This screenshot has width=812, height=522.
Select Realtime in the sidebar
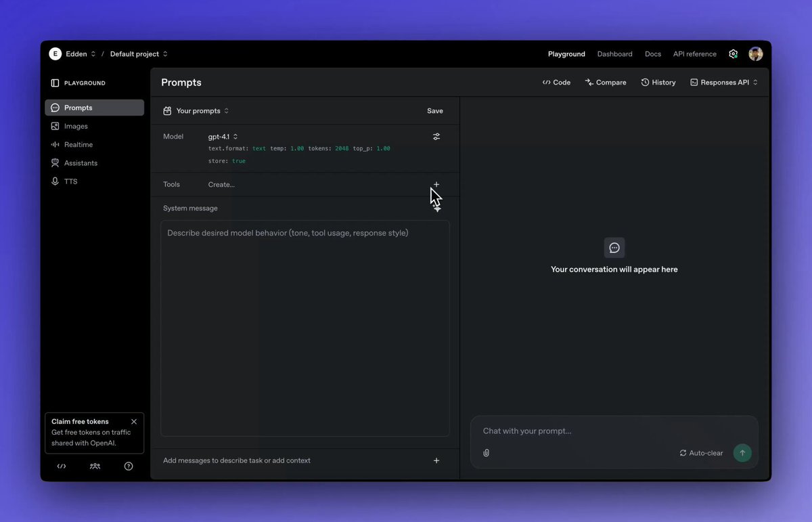click(x=94, y=144)
